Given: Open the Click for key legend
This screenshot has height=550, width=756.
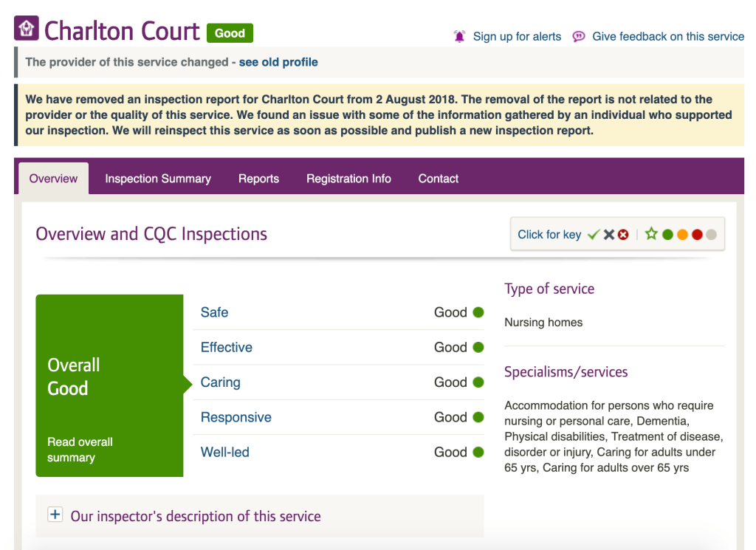Looking at the screenshot, I should [x=549, y=235].
